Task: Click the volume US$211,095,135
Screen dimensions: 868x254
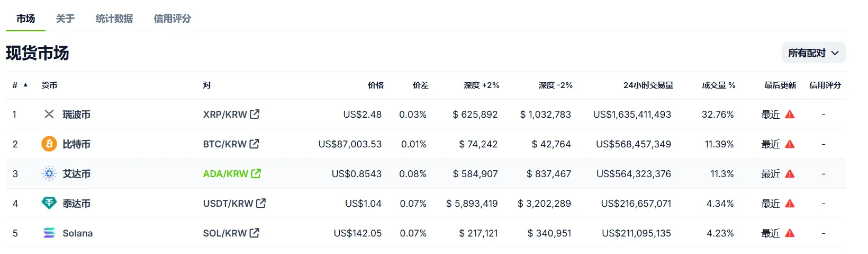Action: click(636, 233)
